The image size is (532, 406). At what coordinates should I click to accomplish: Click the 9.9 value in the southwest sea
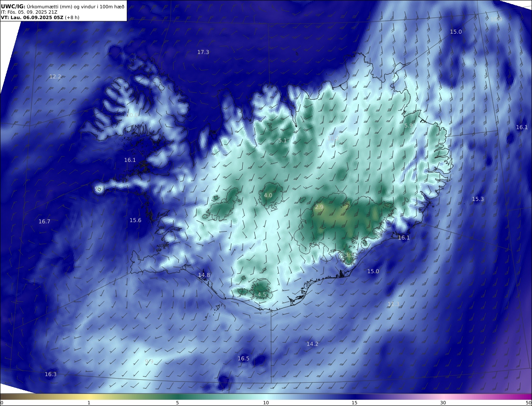click(x=149, y=362)
